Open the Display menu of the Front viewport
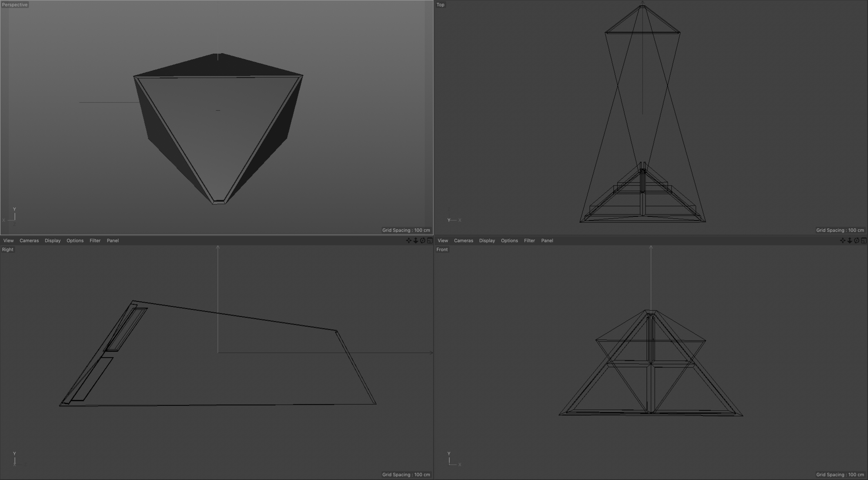The width and height of the screenshot is (868, 480). tap(487, 241)
